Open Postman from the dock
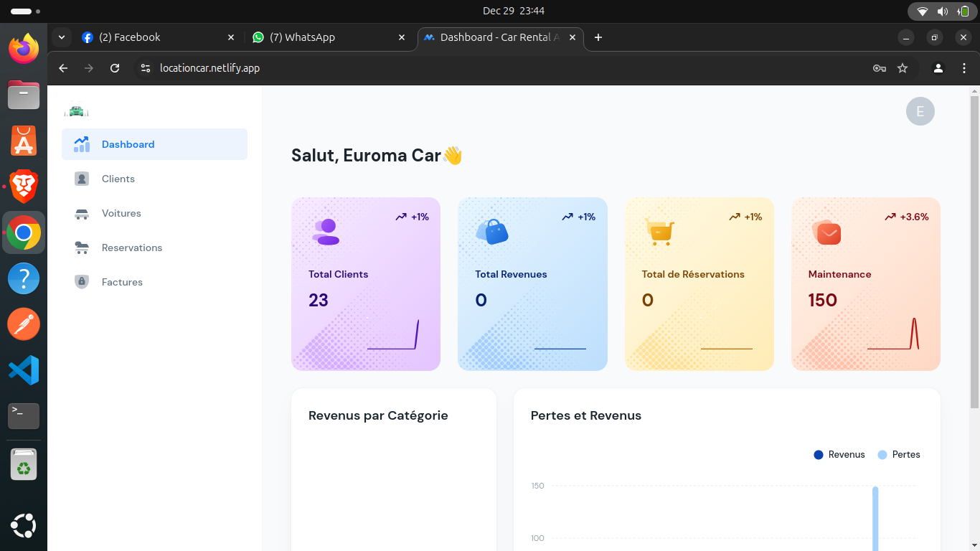This screenshot has width=980, height=551. point(24,324)
